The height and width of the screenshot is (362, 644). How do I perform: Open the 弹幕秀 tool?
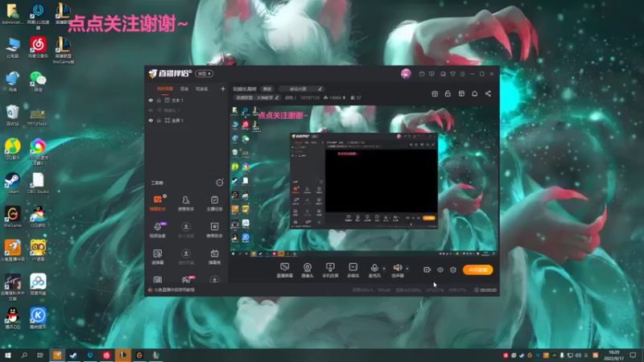click(214, 257)
